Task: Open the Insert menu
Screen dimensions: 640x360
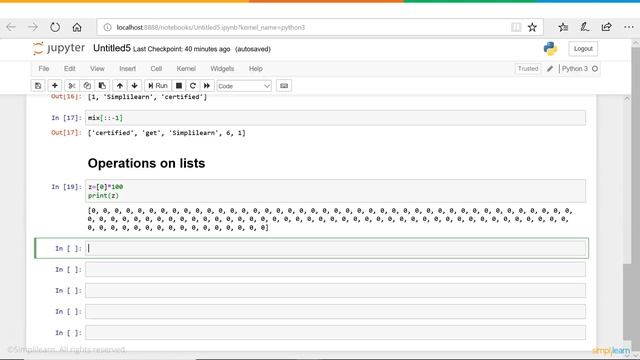Action: [127, 69]
